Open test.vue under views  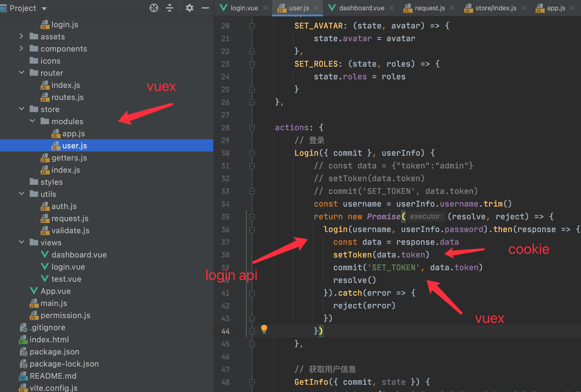point(61,279)
